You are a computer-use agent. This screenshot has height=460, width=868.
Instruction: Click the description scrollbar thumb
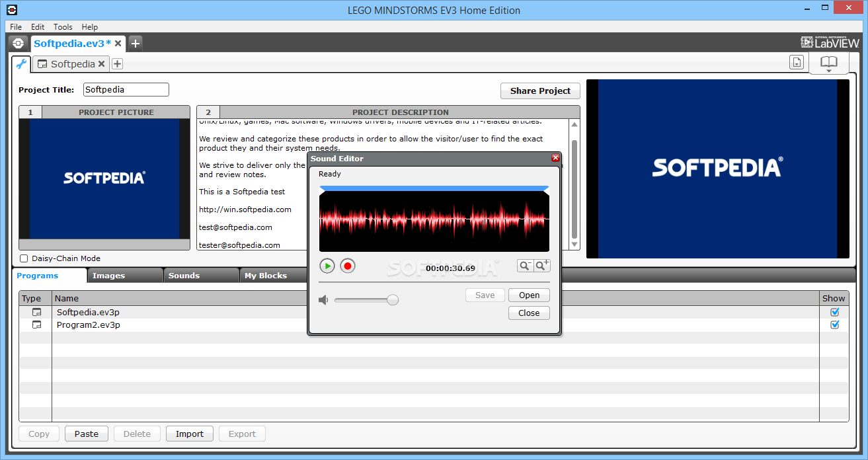[x=574, y=189]
